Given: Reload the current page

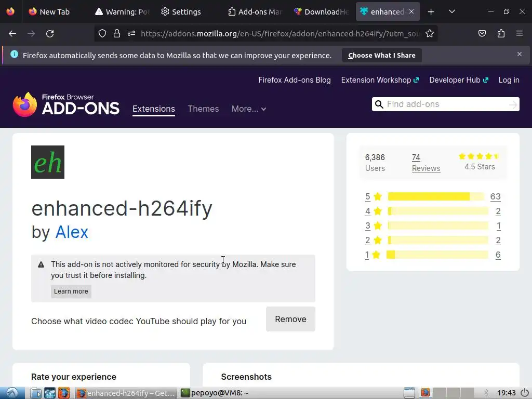Looking at the screenshot, I should 50,34.
